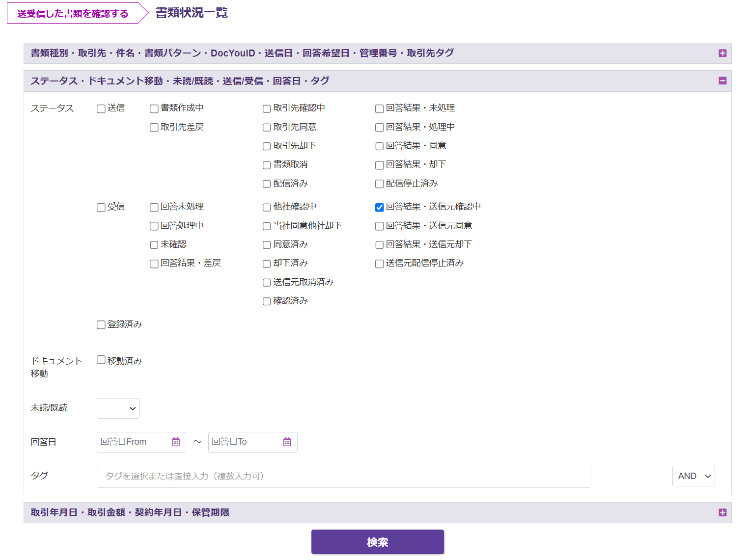Check the 書類作成中 checkbox
Screen dimensions: 749x560
(154, 108)
